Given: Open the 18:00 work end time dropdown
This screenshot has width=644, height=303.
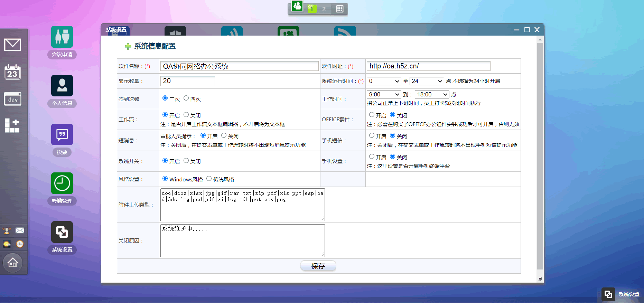Looking at the screenshot, I should pyautogui.click(x=432, y=95).
